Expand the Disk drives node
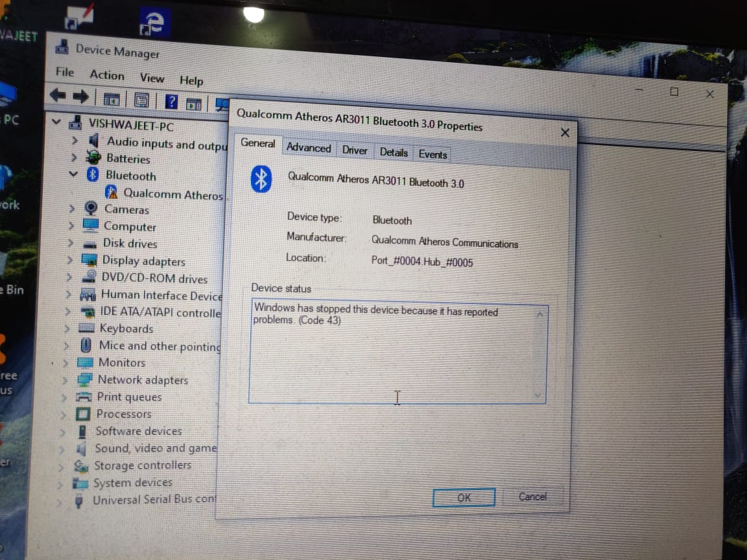 pyautogui.click(x=71, y=242)
